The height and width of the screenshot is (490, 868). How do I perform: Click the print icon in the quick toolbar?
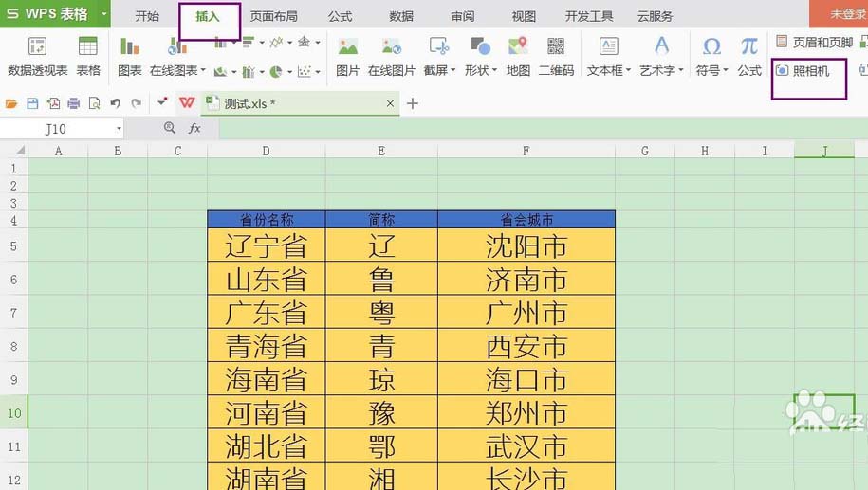[73, 103]
